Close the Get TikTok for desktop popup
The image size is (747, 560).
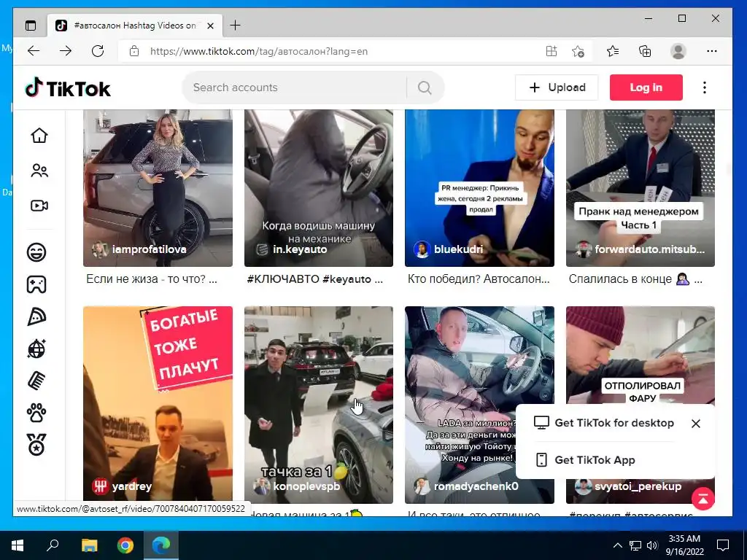(x=695, y=424)
